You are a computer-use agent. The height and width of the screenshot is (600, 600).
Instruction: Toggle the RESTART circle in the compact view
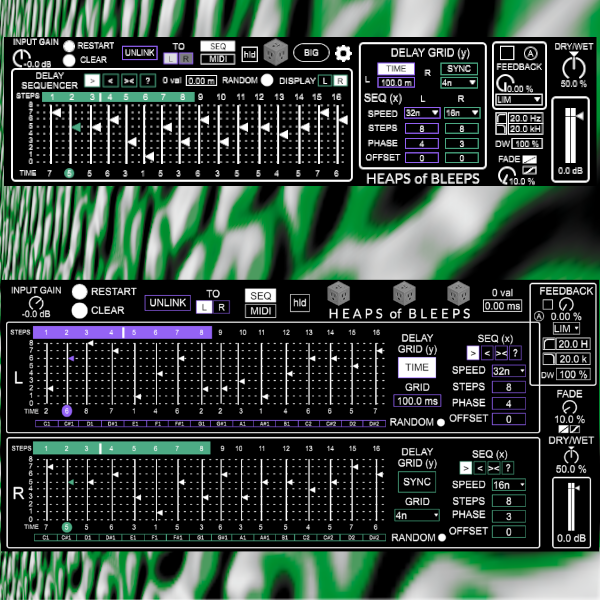pos(69,46)
